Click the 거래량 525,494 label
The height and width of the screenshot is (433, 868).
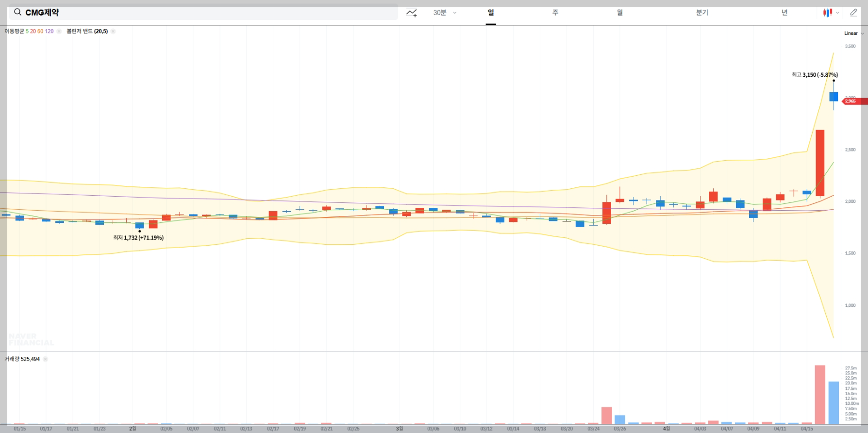click(22, 359)
